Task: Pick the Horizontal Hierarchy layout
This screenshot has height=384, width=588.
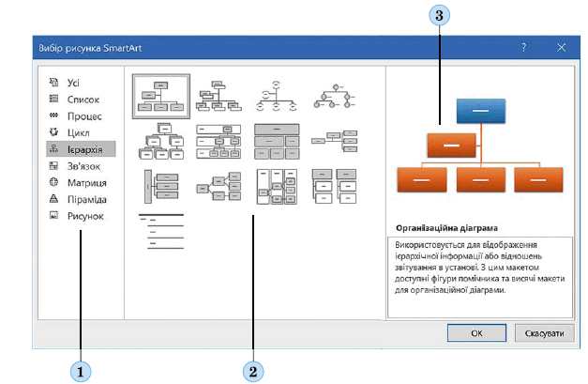Action: click(x=219, y=187)
